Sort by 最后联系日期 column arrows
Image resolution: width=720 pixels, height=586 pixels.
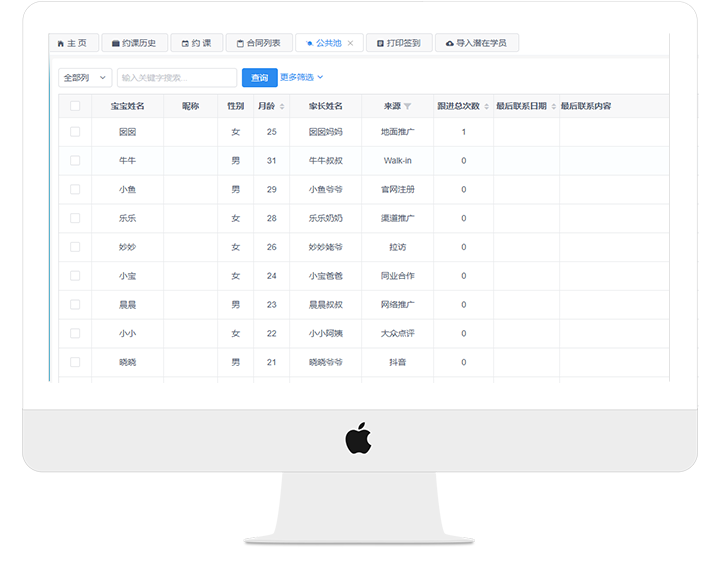point(553,106)
